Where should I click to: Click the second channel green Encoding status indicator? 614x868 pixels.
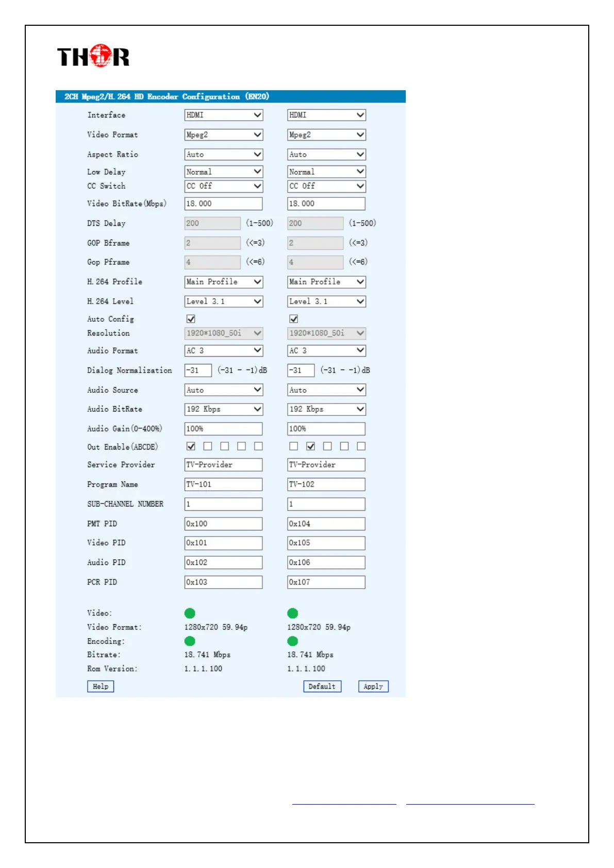point(293,641)
